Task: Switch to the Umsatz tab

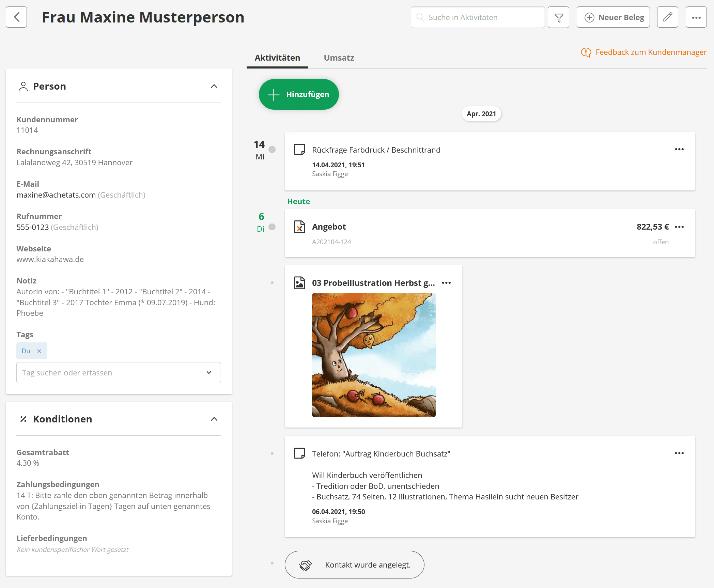Action: pos(339,58)
